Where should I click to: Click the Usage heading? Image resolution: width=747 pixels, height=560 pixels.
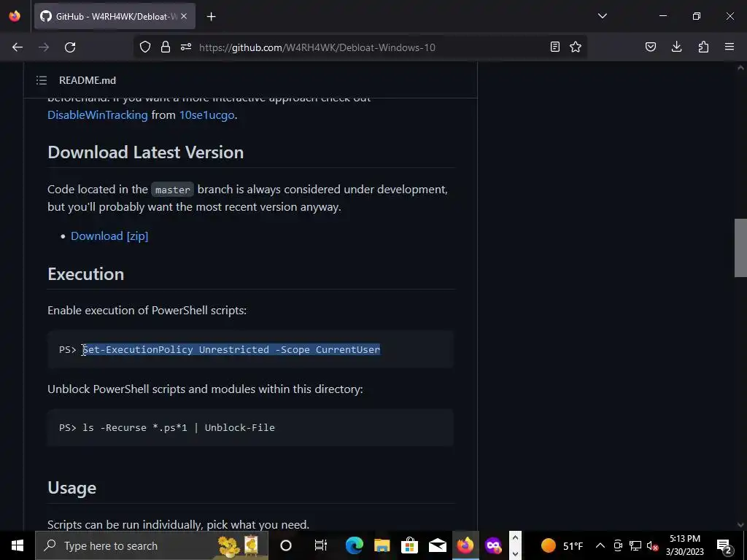pyautogui.click(x=72, y=488)
